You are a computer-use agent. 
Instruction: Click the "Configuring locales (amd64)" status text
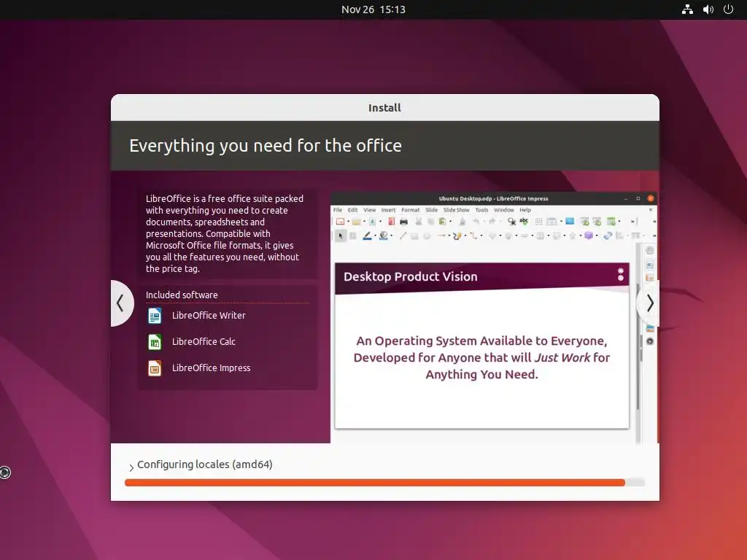coord(205,464)
